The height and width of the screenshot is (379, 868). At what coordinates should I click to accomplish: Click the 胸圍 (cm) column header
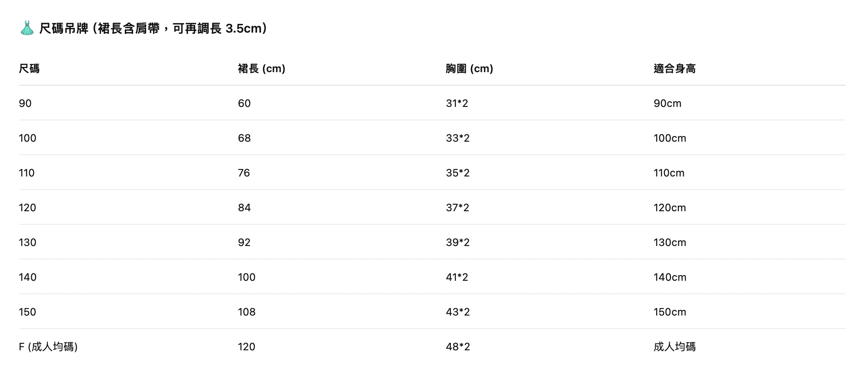coord(469,68)
